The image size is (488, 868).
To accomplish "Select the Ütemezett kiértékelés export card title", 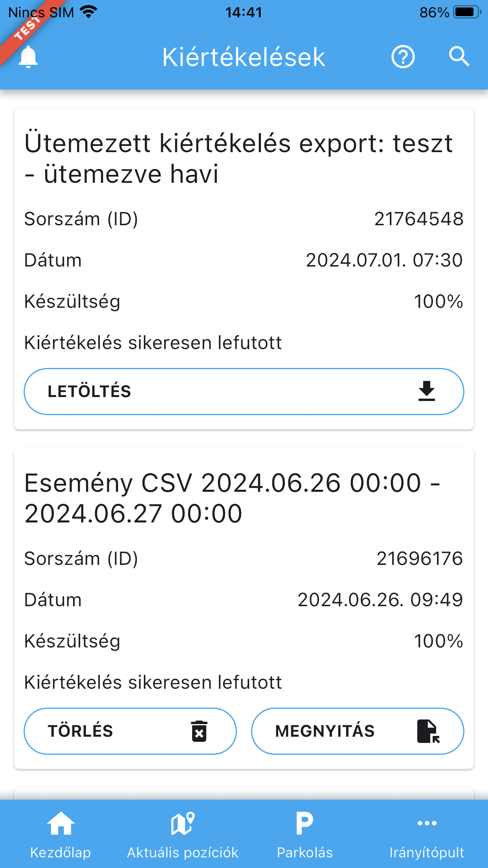I will point(238,158).
